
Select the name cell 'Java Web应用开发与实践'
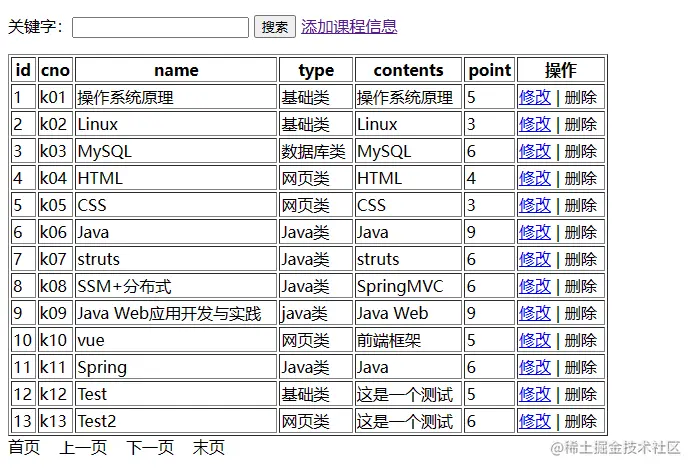(176, 313)
